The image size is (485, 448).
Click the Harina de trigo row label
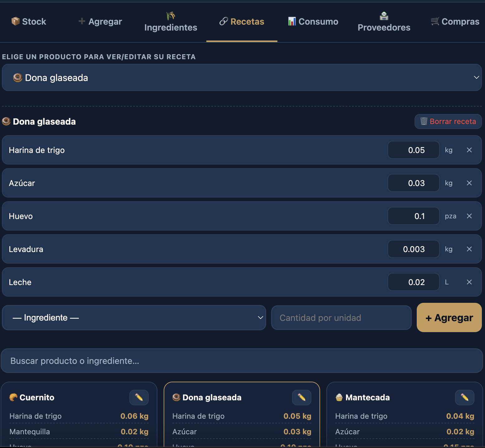coord(37,150)
